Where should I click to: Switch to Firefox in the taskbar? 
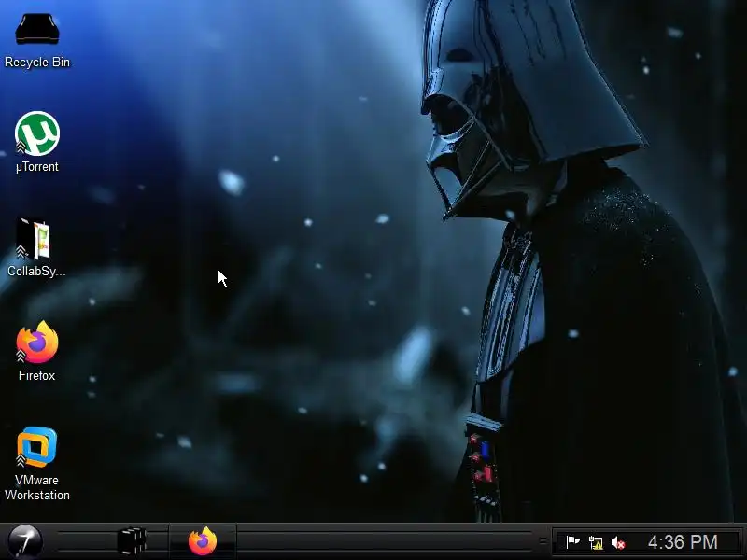(x=203, y=541)
